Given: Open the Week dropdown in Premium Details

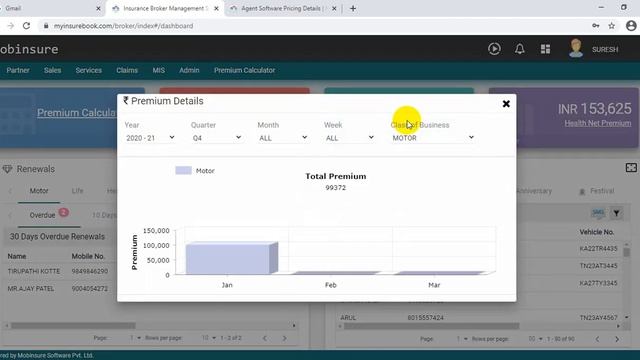Looking at the screenshot, I should 350,138.
